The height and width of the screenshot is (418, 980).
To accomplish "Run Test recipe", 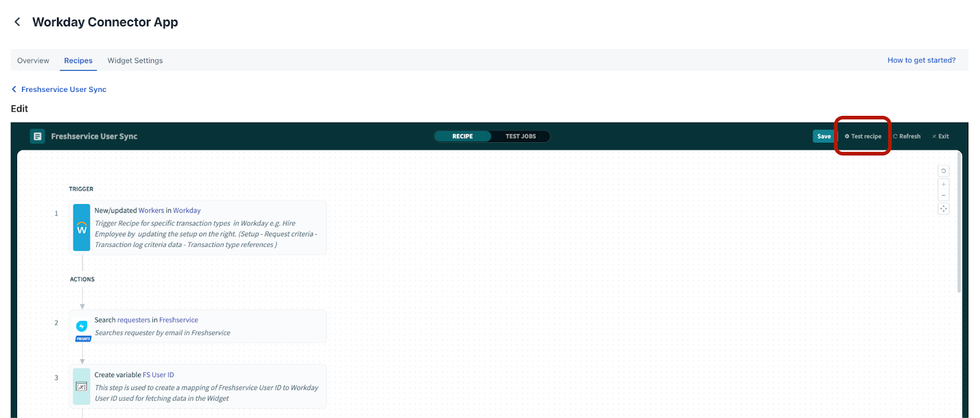I will pos(863,136).
